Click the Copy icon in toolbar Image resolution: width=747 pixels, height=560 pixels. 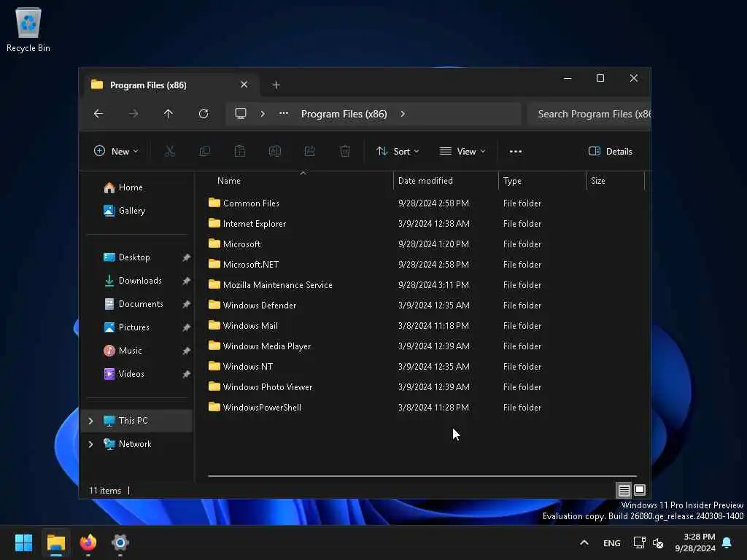pyautogui.click(x=205, y=152)
